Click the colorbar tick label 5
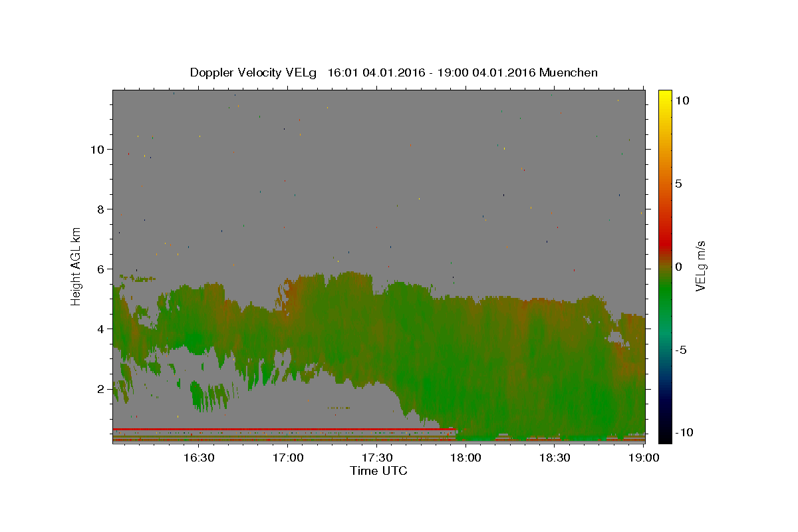The image size is (798, 532). tap(678, 184)
